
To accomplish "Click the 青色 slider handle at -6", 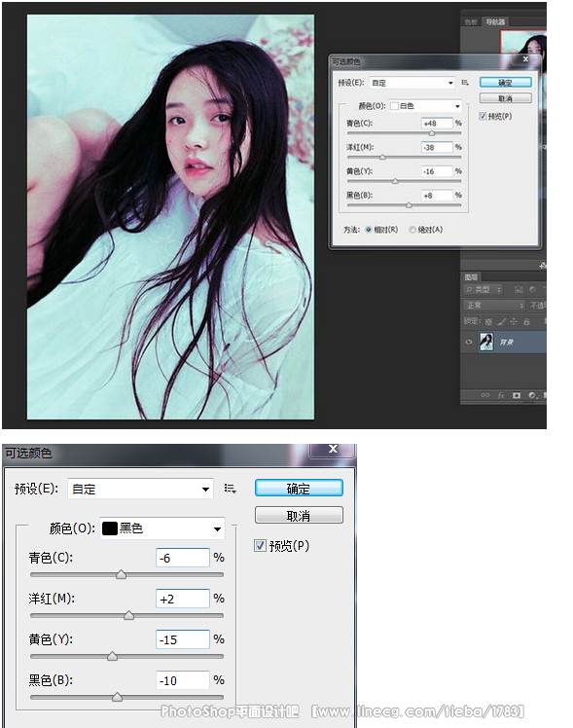I will coord(121,575).
